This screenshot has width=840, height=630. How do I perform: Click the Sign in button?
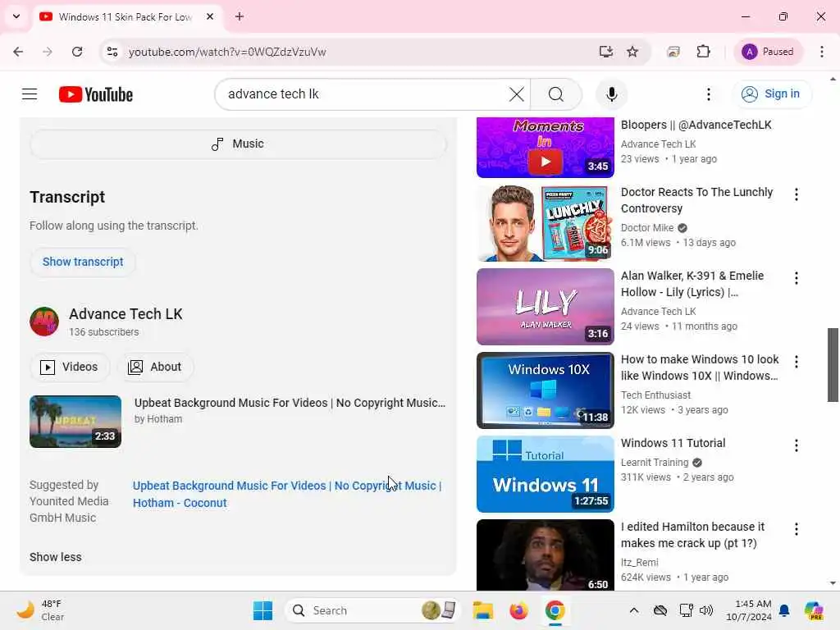[x=771, y=94]
